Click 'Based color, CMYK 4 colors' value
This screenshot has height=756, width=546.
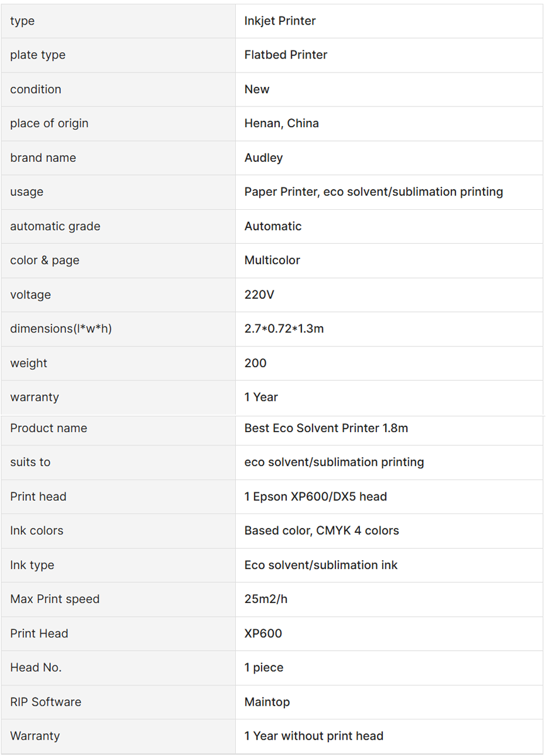point(322,530)
